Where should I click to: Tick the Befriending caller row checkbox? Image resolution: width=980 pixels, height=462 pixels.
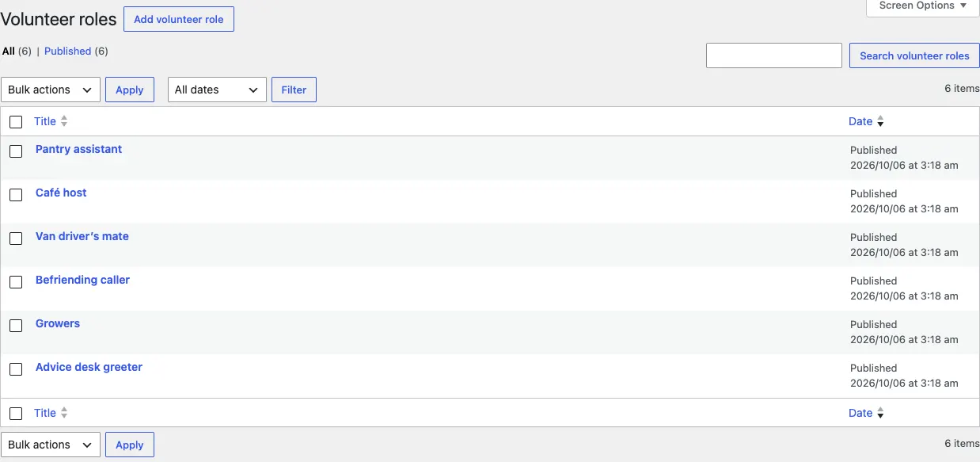click(16, 282)
